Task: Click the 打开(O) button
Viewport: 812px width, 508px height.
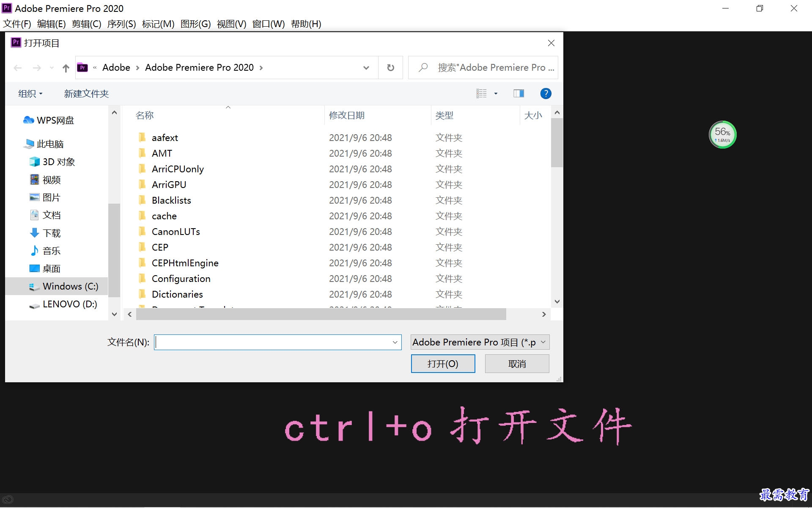Action: (x=443, y=364)
